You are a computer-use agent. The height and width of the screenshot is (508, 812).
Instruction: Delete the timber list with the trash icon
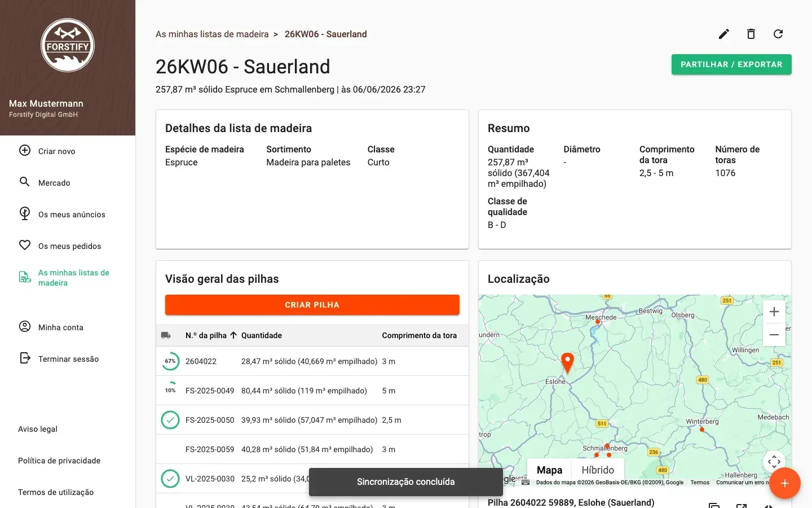(x=751, y=34)
